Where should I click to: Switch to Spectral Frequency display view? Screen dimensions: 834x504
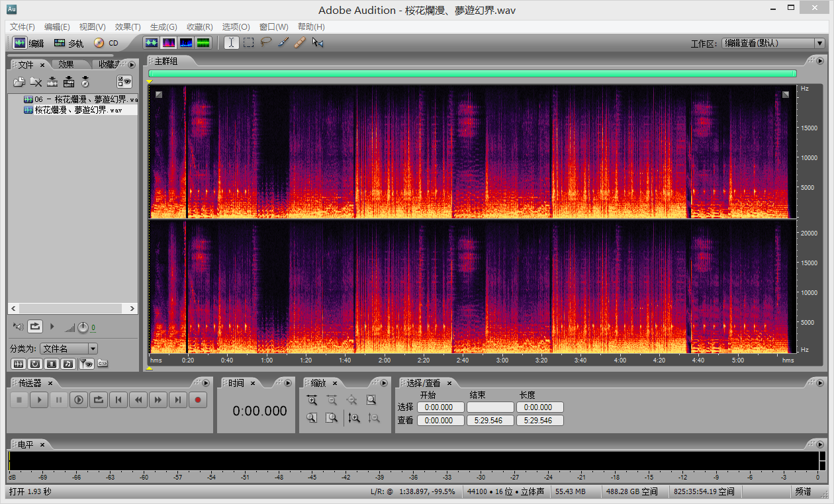[x=169, y=43]
